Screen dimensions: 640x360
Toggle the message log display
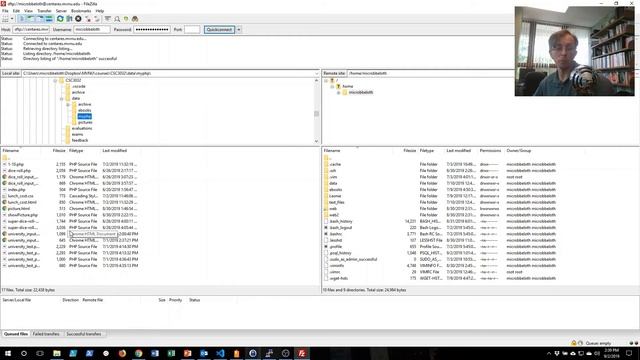coord(22,19)
